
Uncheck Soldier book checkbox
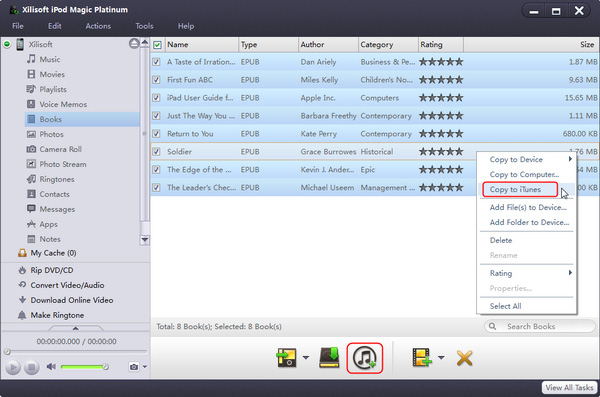[156, 152]
